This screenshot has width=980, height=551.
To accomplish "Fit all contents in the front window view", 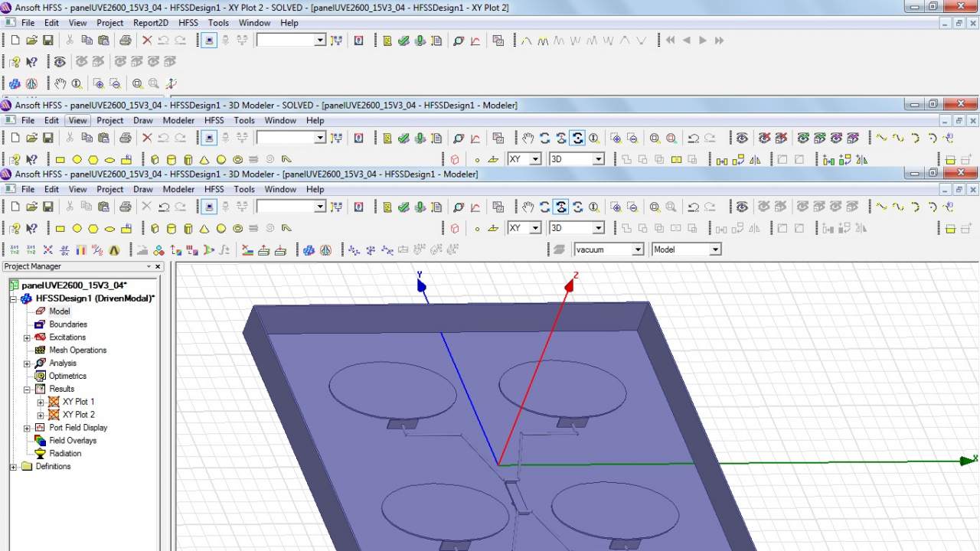I will (x=655, y=207).
